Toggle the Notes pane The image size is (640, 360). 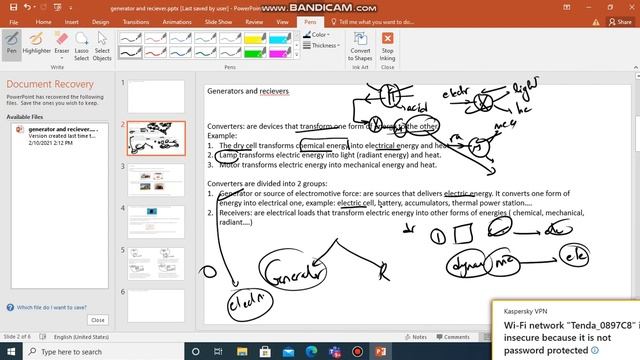416,337
